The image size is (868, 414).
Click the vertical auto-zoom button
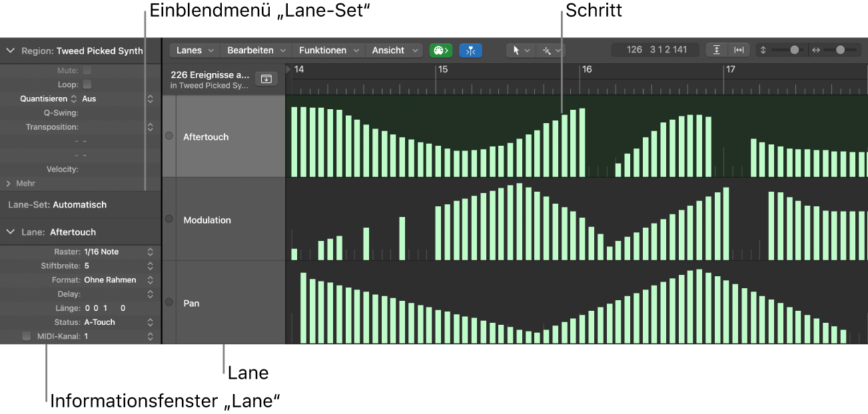point(717,50)
